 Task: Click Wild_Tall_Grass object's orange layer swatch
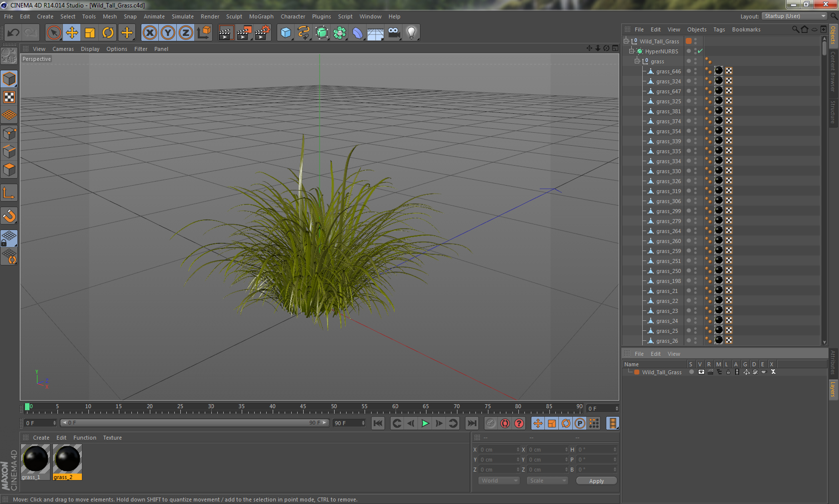click(689, 41)
